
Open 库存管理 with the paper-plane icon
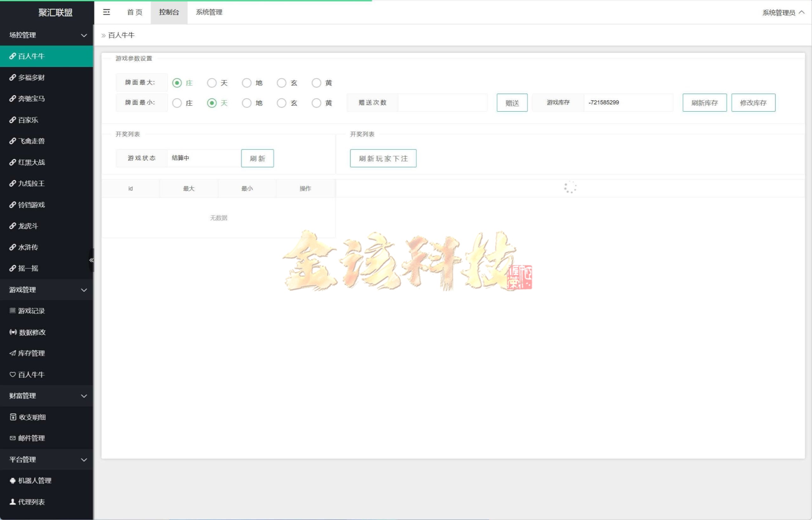[x=31, y=353]
